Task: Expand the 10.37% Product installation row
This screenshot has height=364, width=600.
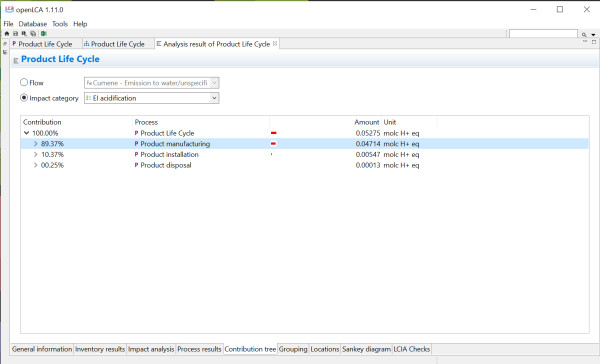Action: pos(35,155)
